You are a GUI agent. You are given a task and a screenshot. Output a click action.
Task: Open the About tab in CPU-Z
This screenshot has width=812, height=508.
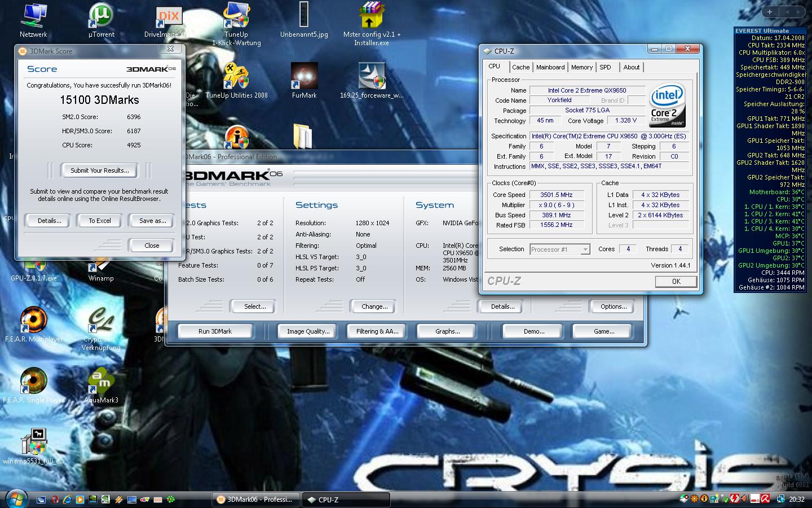tap(632, 67)
